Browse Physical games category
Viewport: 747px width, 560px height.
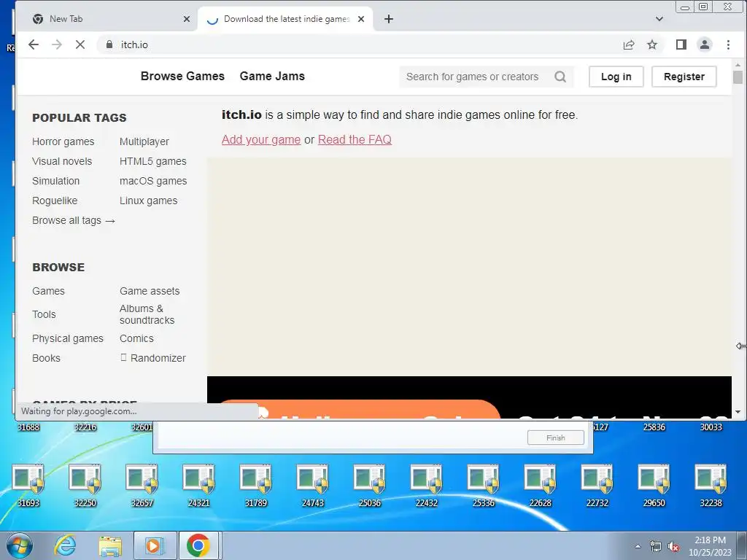tap(68, 338)
